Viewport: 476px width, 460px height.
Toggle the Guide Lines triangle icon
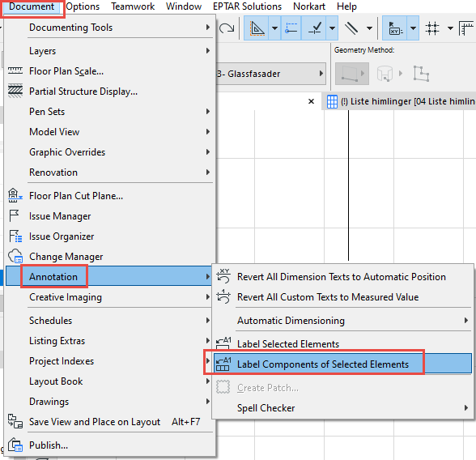pos(257,28)
